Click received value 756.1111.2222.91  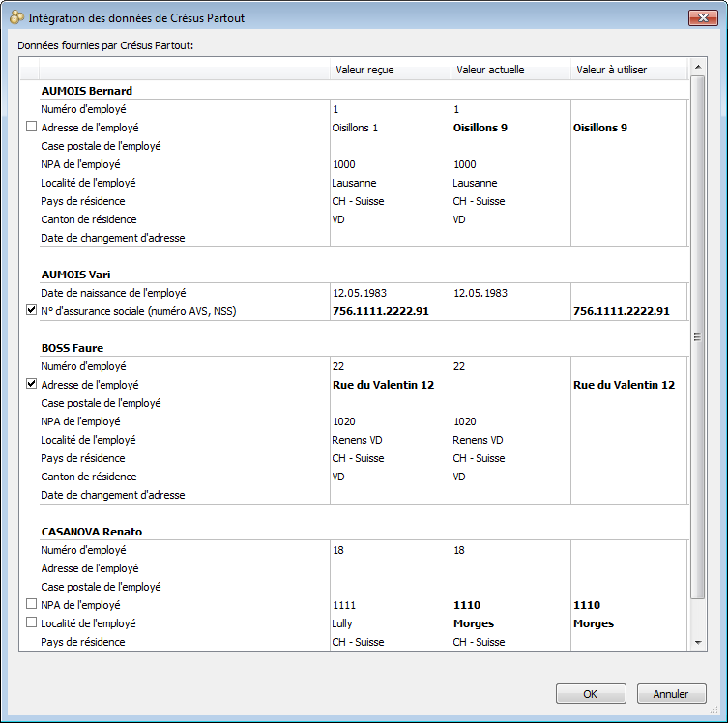pyautogui.click(x=381, y=311)
